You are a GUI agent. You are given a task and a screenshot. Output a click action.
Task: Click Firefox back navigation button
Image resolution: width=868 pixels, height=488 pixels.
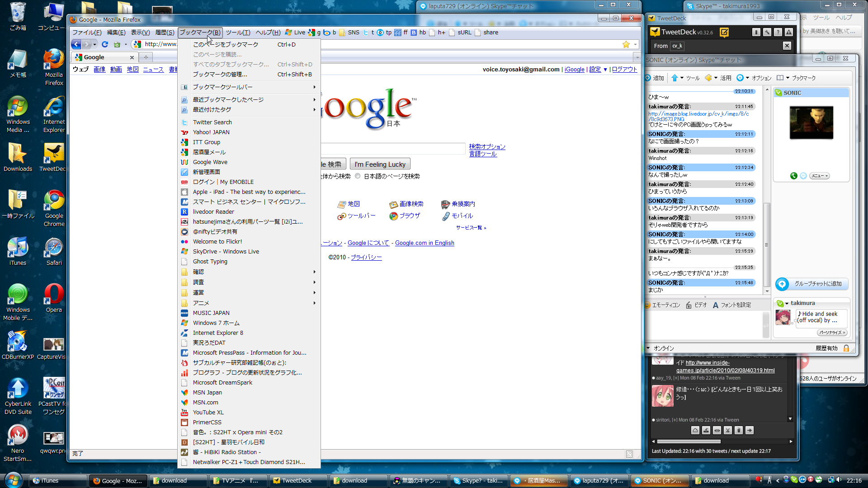[x=76, y=44]
